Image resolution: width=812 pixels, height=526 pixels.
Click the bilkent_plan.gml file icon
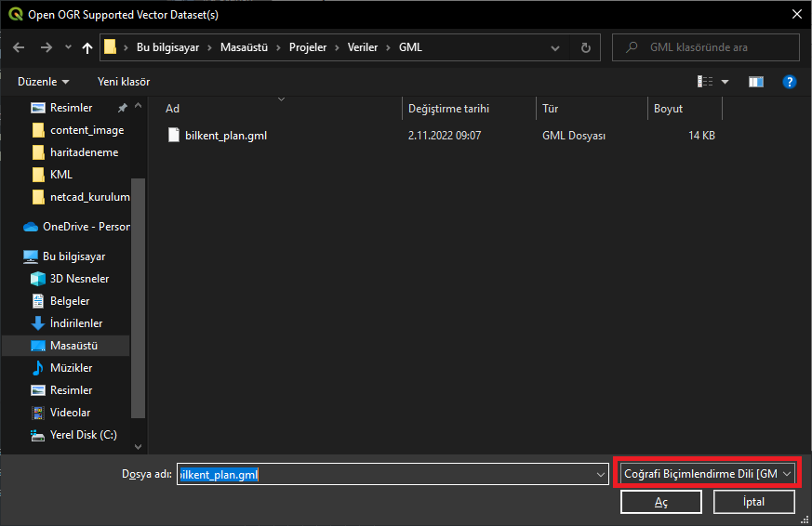(174, 135)
